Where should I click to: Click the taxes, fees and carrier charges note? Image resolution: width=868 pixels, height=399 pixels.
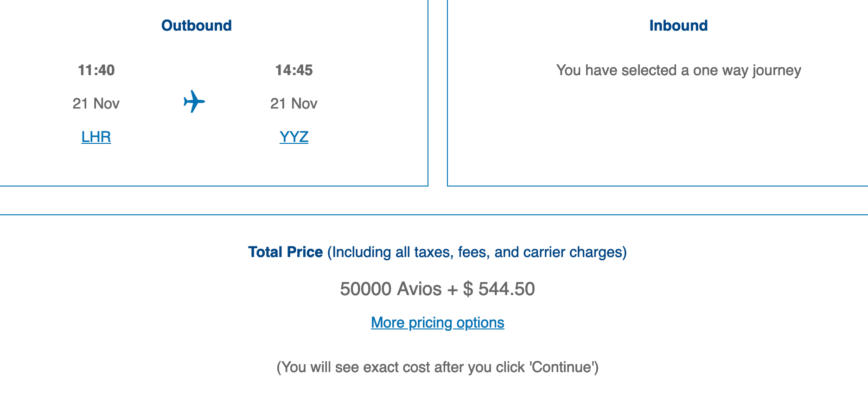(477, 252)
